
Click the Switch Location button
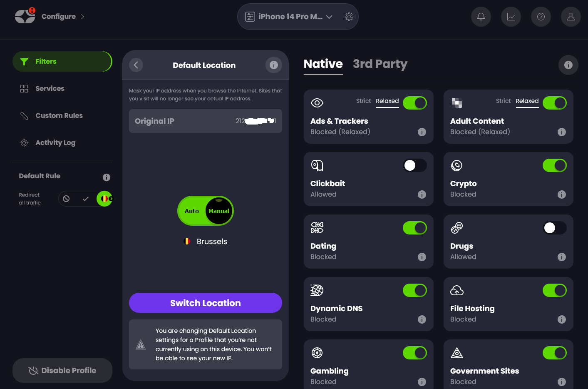[205, 303]
